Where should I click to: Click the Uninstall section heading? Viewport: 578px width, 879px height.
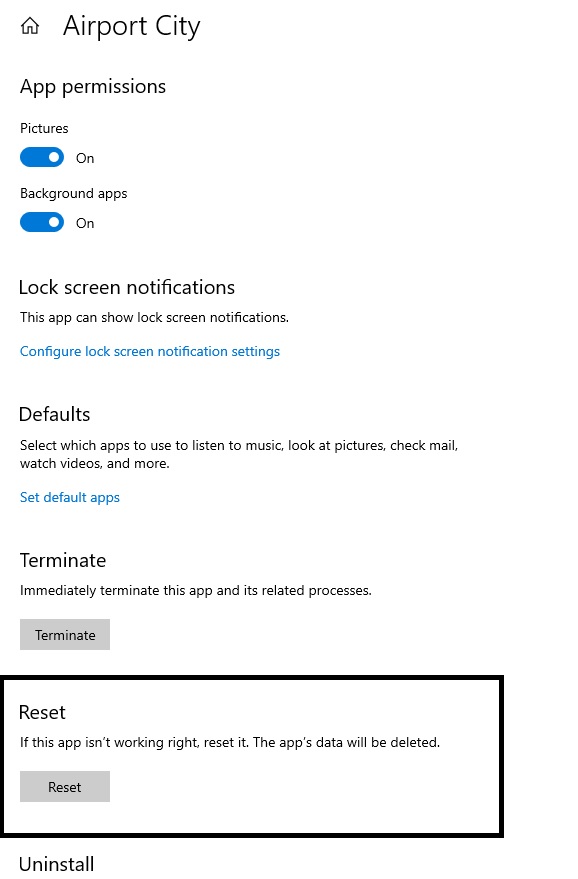tap(57, 864)
